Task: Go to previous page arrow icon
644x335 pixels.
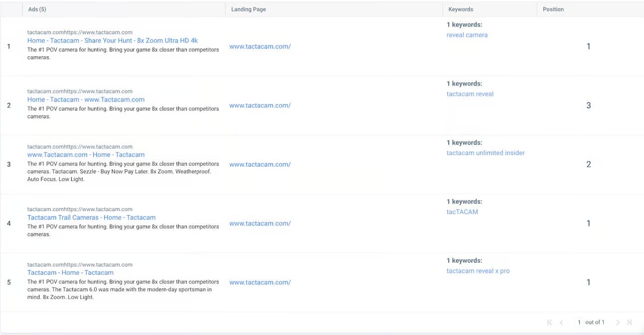Action: click(x=561, y=323)
